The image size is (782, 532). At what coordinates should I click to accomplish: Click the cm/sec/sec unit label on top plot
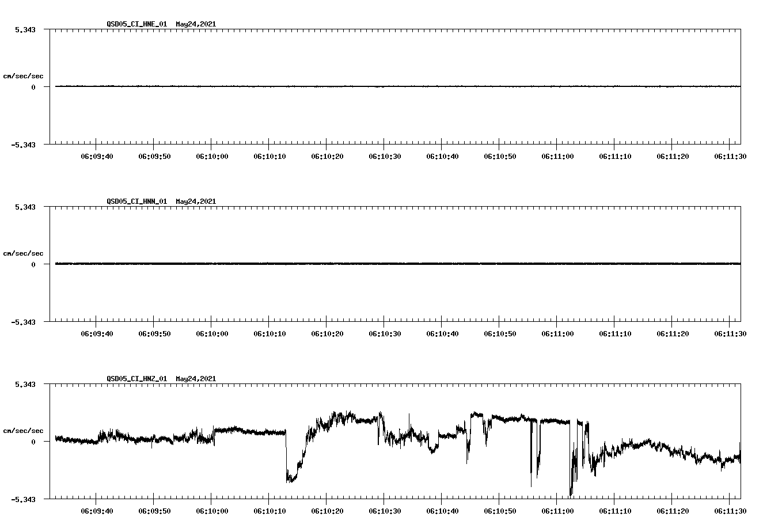23,75
